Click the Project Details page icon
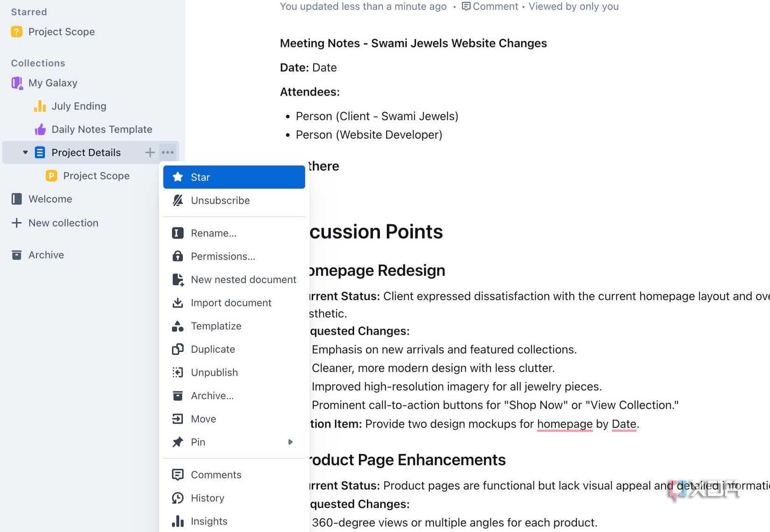The image size is (770, 532). pos(40,152)
